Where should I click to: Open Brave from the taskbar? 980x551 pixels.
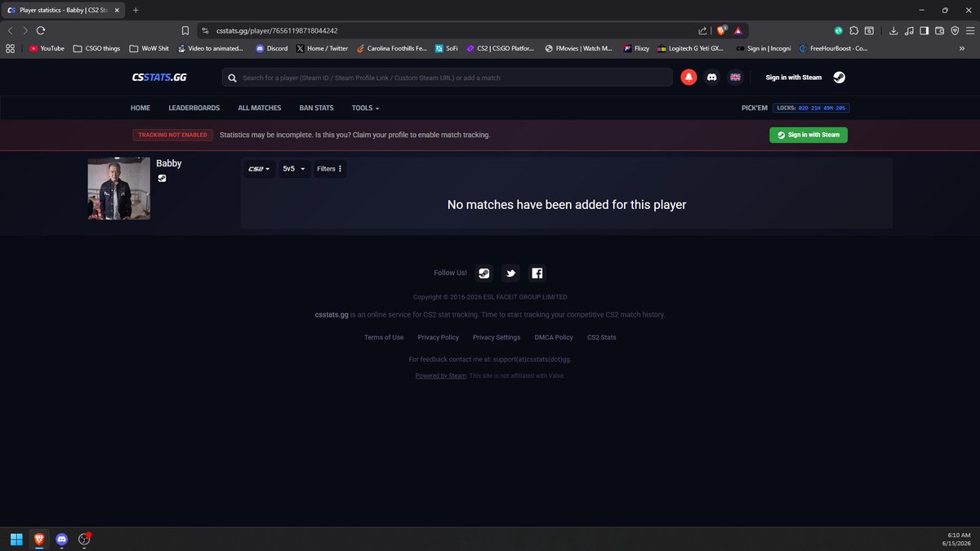[x=39, y=539]
